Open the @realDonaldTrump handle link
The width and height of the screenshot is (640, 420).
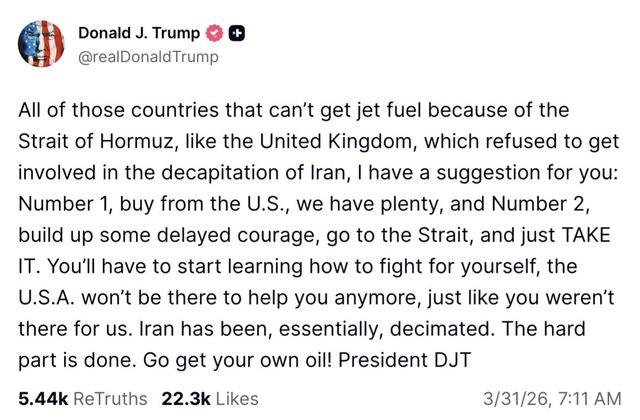148,56
